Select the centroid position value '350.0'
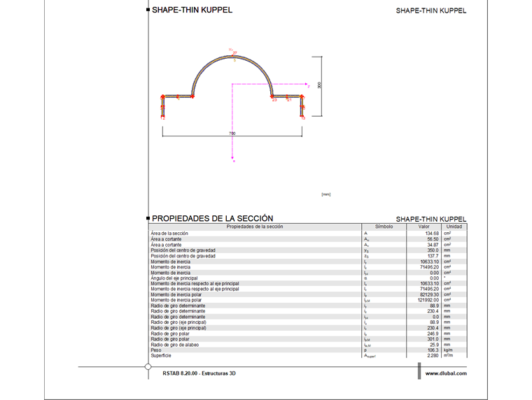The height and width of the screenshot is (400, 532). (x=433, y=250)
